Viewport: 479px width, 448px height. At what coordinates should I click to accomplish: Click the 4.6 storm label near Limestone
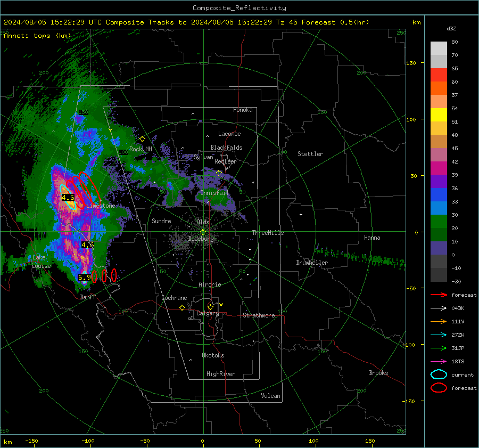(68, 198)
